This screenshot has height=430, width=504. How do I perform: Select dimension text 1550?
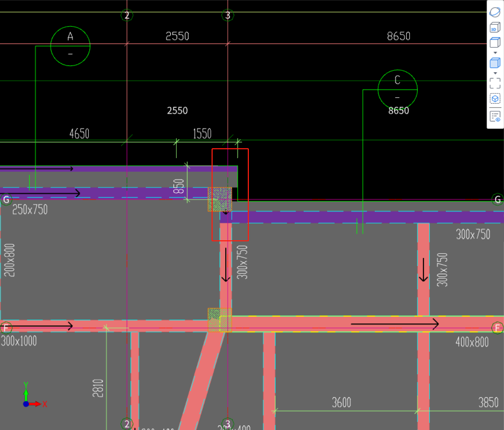click(x=202, y=134)
